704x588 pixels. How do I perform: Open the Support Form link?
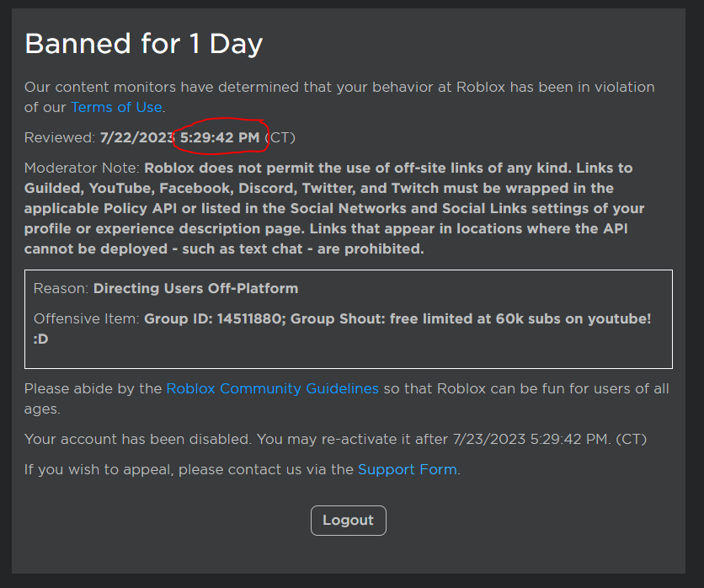coord(408,469)
